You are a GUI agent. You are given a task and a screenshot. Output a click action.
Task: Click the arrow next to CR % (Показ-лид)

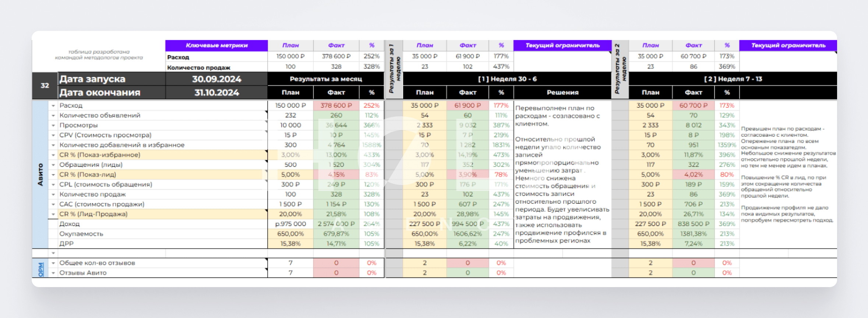tap(53, 175)
